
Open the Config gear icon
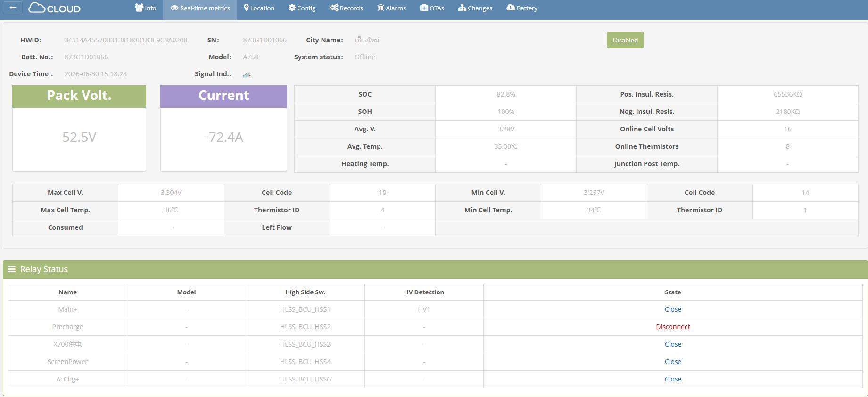pyautogui.click(x=292, y=8)
